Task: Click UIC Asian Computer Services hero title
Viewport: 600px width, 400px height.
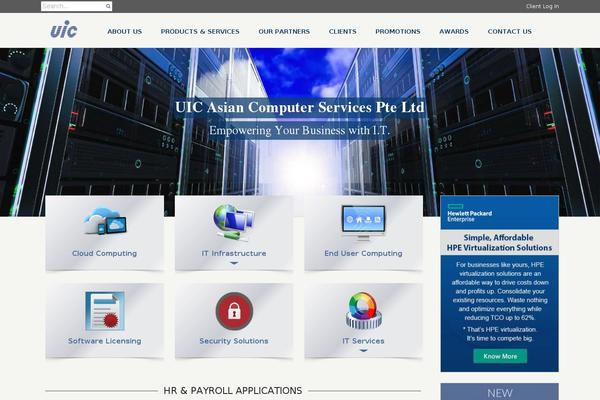Action: coord(300,107)
